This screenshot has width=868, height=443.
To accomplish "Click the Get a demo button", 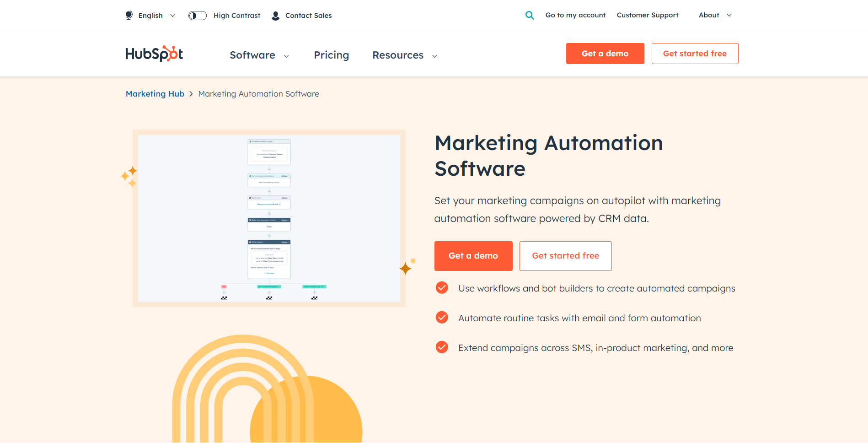I will (x=473, y=256).
